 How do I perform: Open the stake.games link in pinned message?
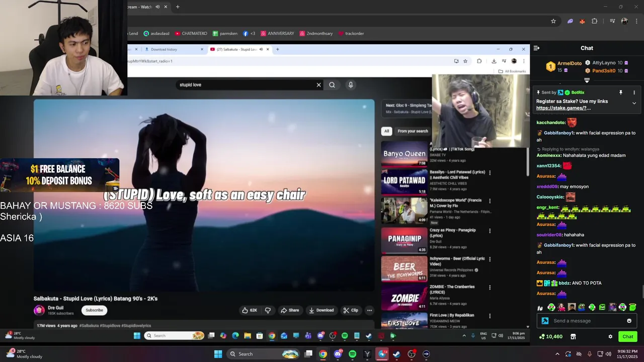pyautogui.click(x=563, y=108)
